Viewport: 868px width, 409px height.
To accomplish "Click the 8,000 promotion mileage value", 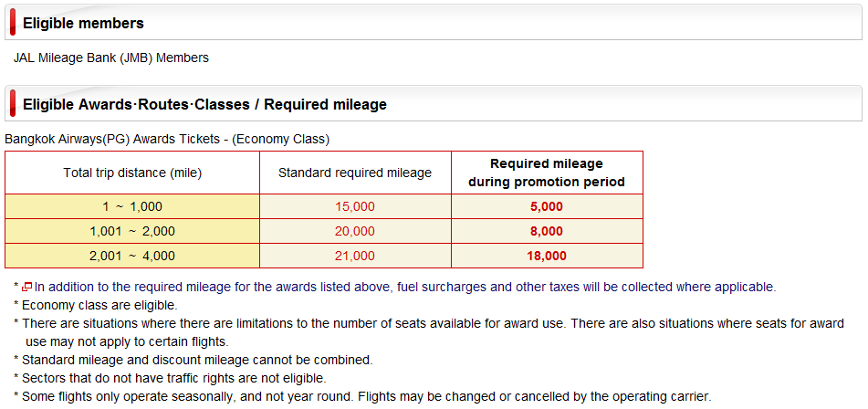I will click(x=547, y=231).
